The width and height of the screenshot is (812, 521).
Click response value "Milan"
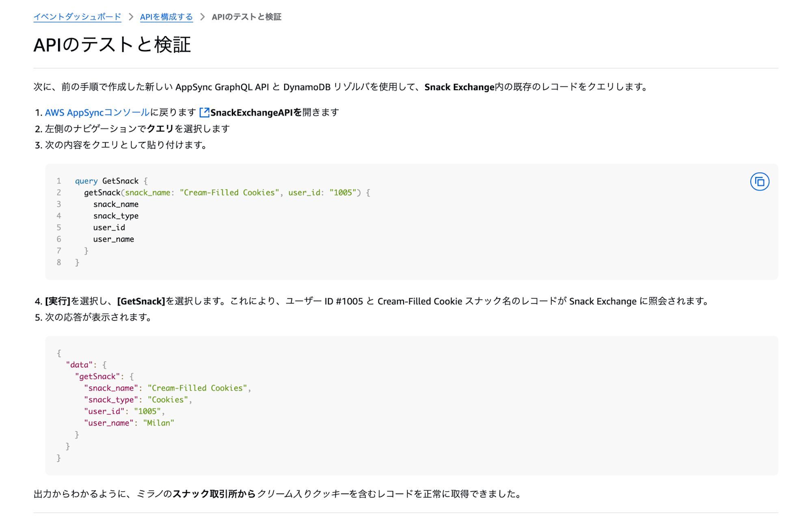(x=159, y=423)
